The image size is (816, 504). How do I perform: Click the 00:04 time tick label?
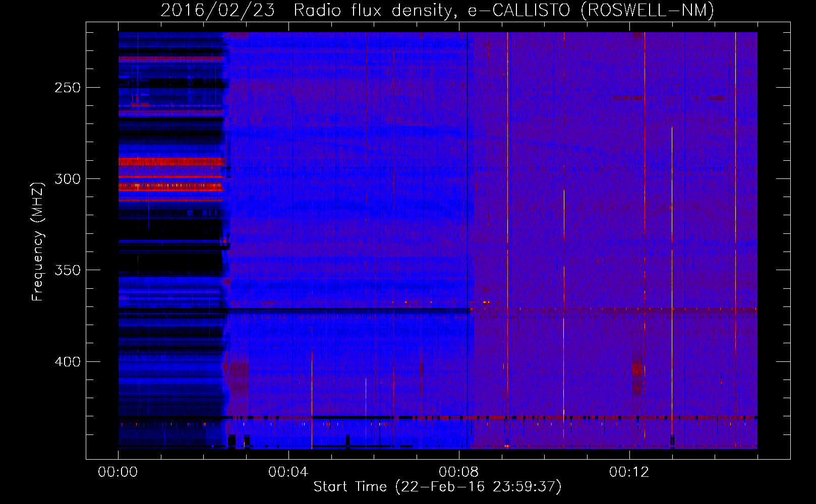[288, 472]
